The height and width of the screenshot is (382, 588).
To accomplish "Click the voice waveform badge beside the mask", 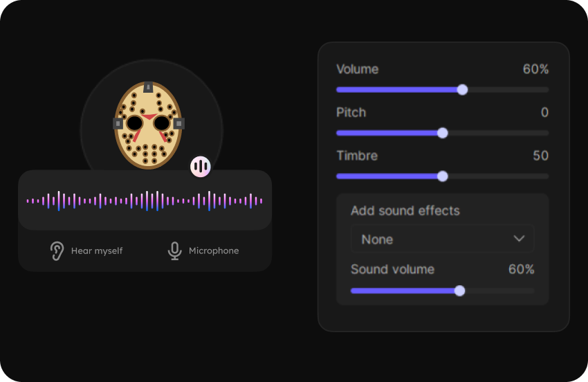I will [x=201, y=166].
